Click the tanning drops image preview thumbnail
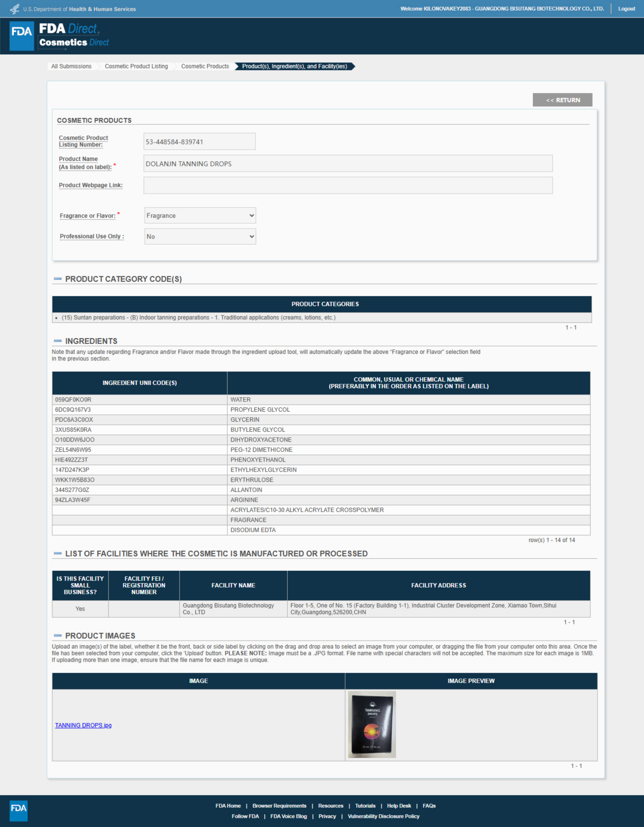Viewport: 644px width, 827px height. pyautogui.click(x=372, y=724)
